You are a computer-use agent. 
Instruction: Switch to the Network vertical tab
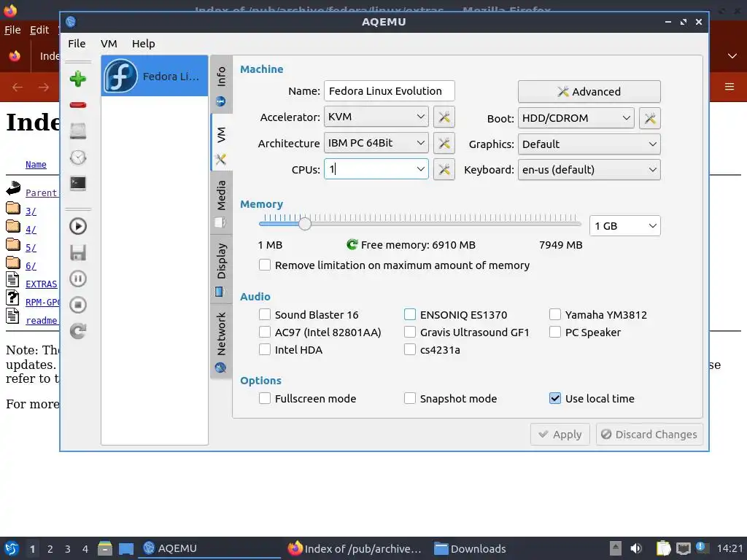[221, 341]
